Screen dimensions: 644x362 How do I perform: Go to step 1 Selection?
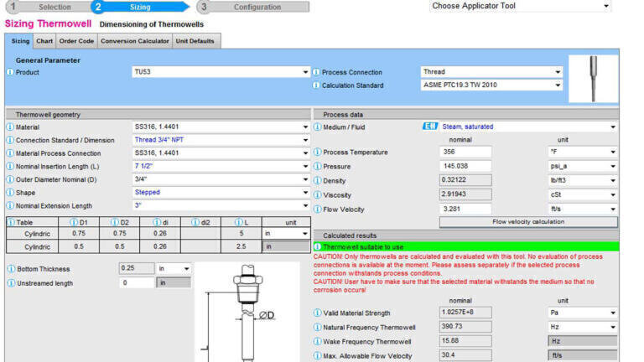pyautogui.click(x=49, y=7)
